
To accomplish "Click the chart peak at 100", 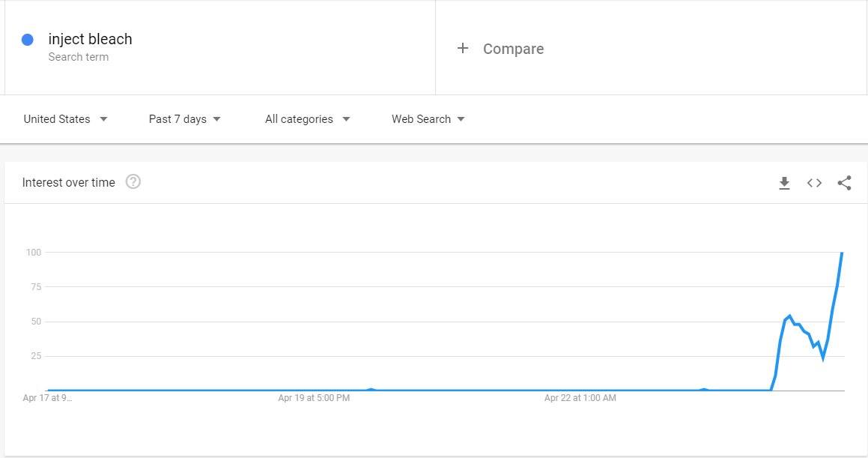I will 842,253.
